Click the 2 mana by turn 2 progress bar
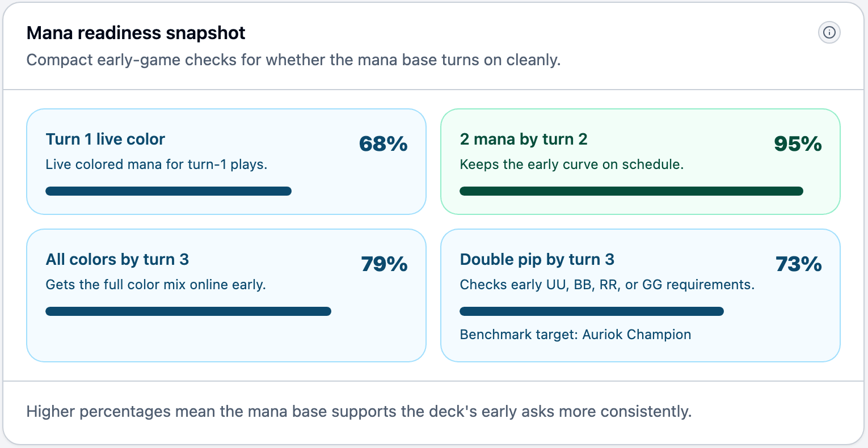The width and height of the screenshot is (868, 448). coord(631,191)
